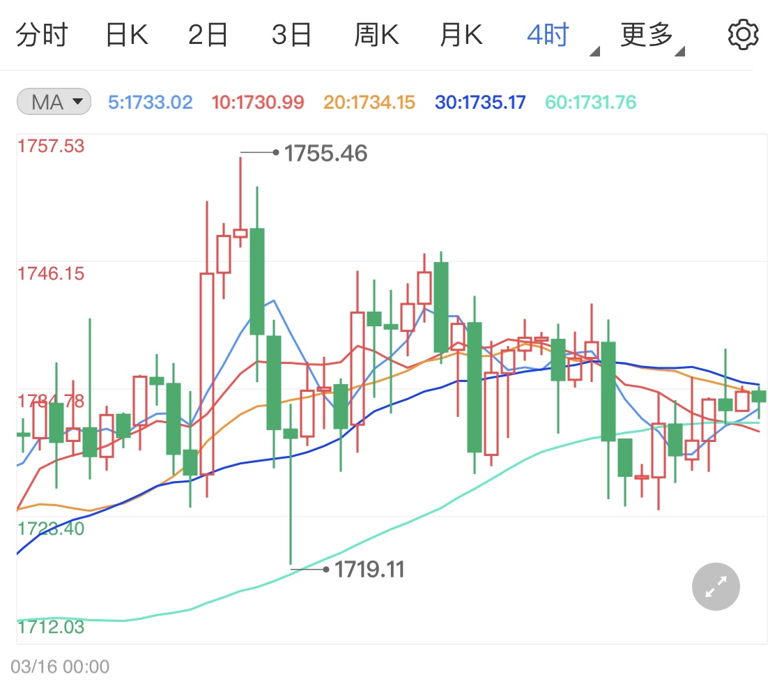784x686 pixels.
Task: Click the 1712.03 axis label
Action: click(x=51, y=627)
